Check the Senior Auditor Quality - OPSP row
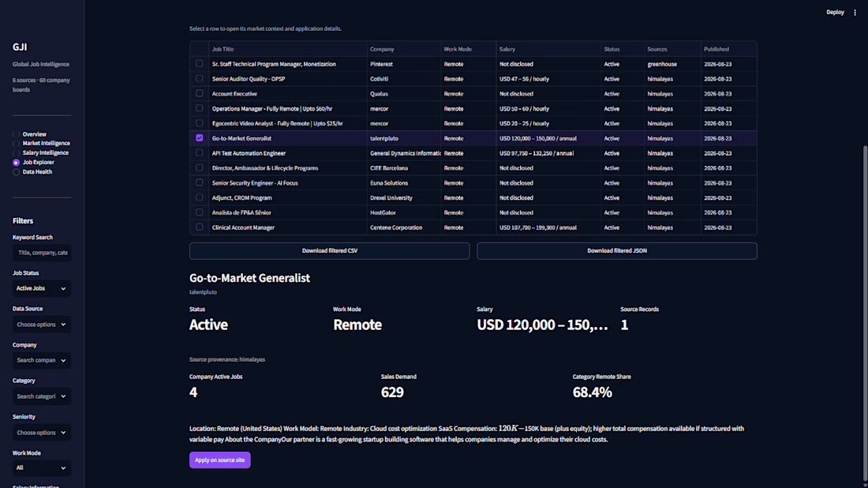Image resolution: width=868 pixels, height=488 pixels. pyautogui.click(x=200, y=79)
